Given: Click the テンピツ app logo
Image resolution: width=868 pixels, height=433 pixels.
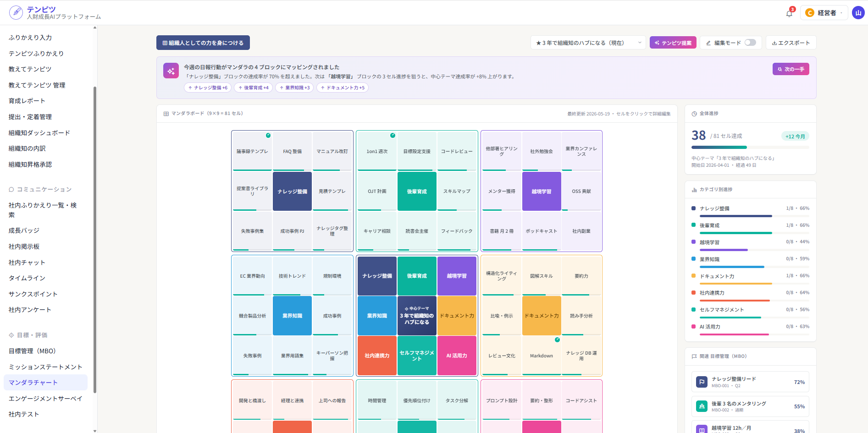Looking at the screenshot, I should (x=16, y=12).
